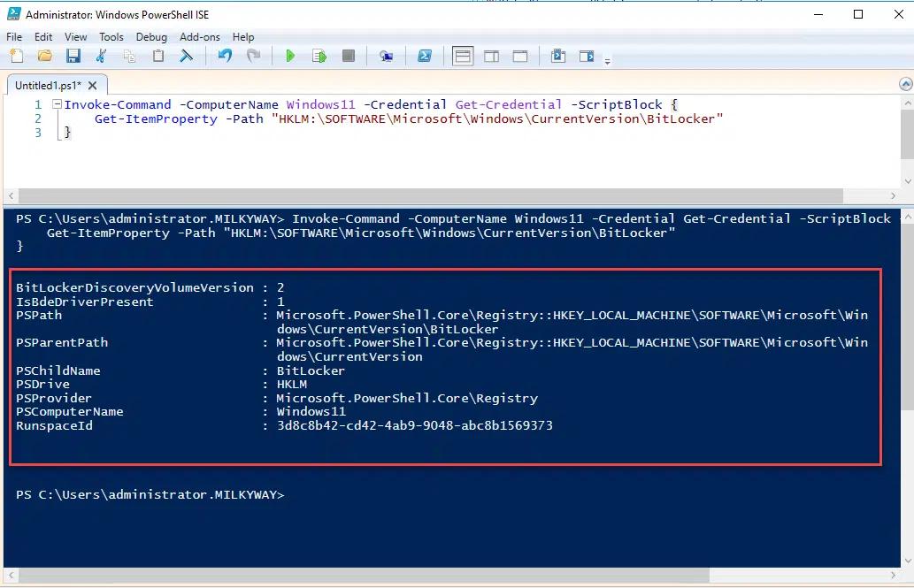Show the script pane on top
Image resolution: width=914 pixels, height=588 pixels.
coord(463,57)
